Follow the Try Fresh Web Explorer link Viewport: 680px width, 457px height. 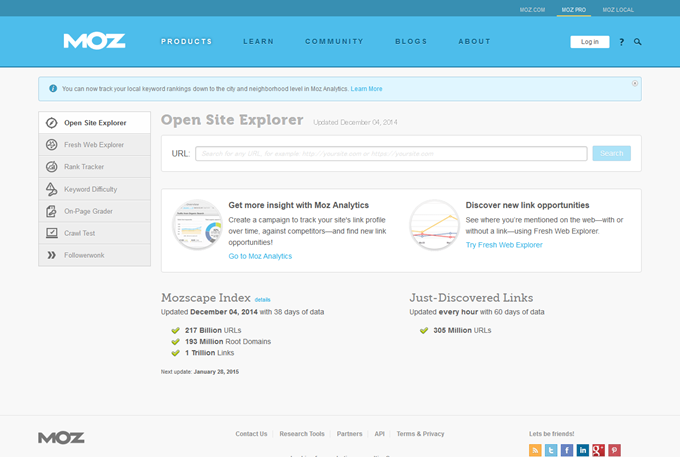pyautogui.click(x=504, y=245)
